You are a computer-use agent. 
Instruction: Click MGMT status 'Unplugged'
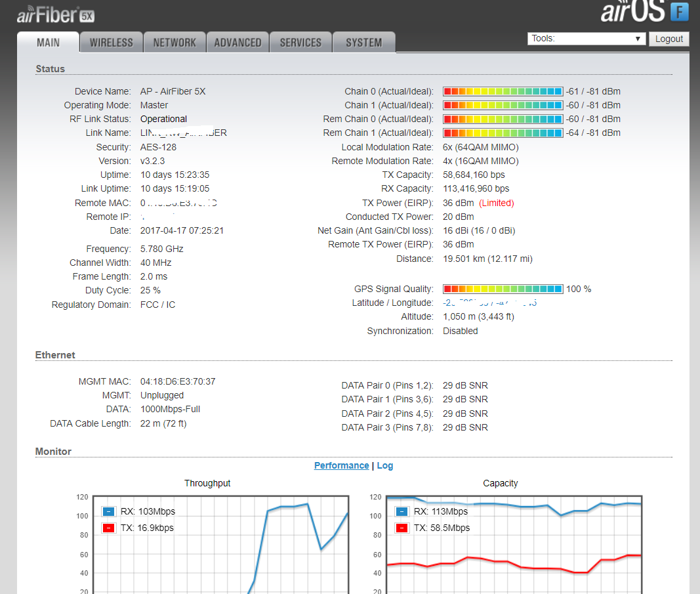(161, 396)
